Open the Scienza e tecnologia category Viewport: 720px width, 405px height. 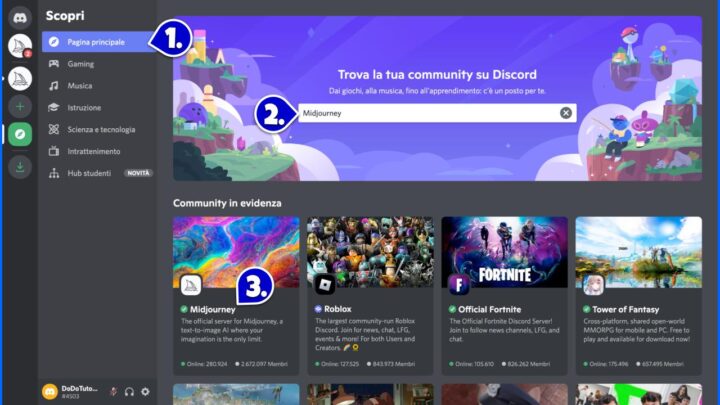(x=99, y=129)
